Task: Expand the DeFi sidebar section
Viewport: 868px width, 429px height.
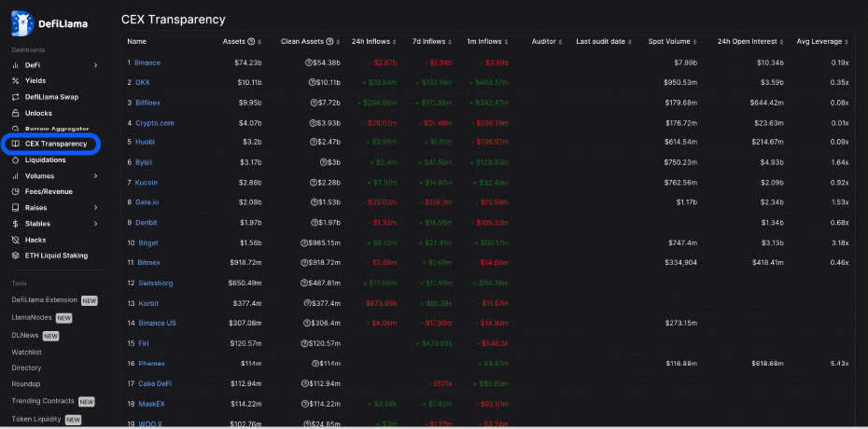Action: [95, 65]
